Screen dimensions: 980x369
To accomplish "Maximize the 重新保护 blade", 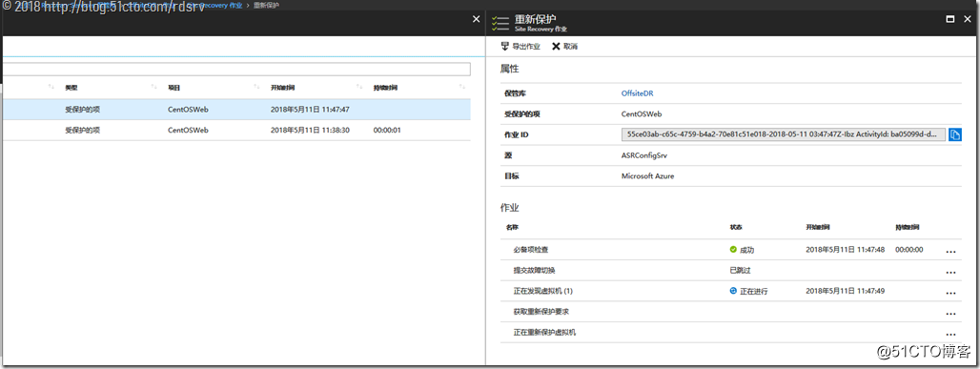I will pyautogui.click(x=950, y=19).
